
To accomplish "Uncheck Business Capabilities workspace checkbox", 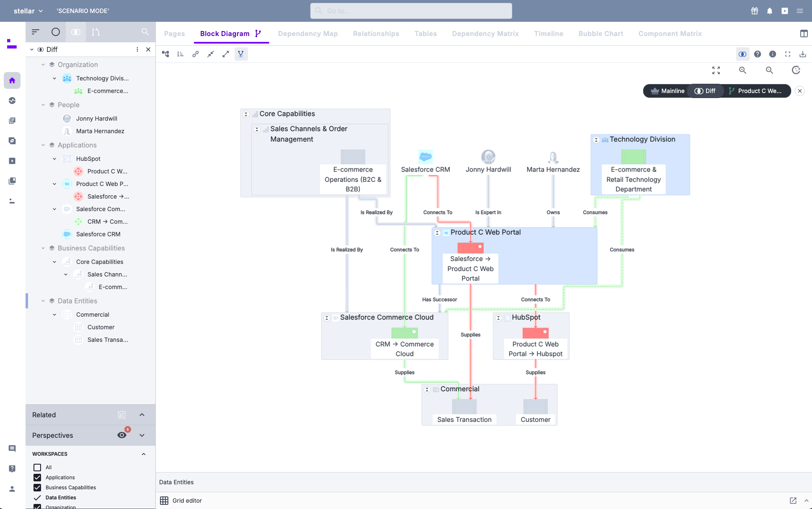I will [x=37, y=487].
